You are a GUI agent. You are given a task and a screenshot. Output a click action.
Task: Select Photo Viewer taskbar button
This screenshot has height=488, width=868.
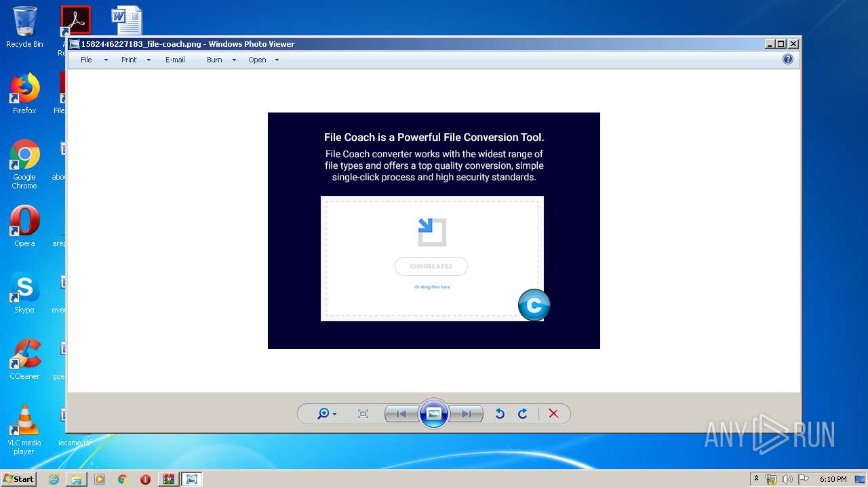click(x=192, y=479)
